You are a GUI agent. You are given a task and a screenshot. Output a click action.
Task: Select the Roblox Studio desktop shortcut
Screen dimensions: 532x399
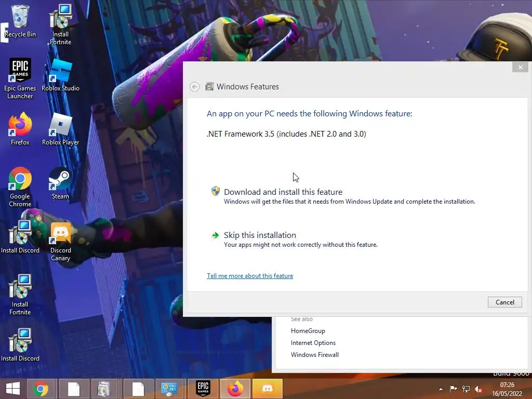pyautogui.click(x=60, y=75)
